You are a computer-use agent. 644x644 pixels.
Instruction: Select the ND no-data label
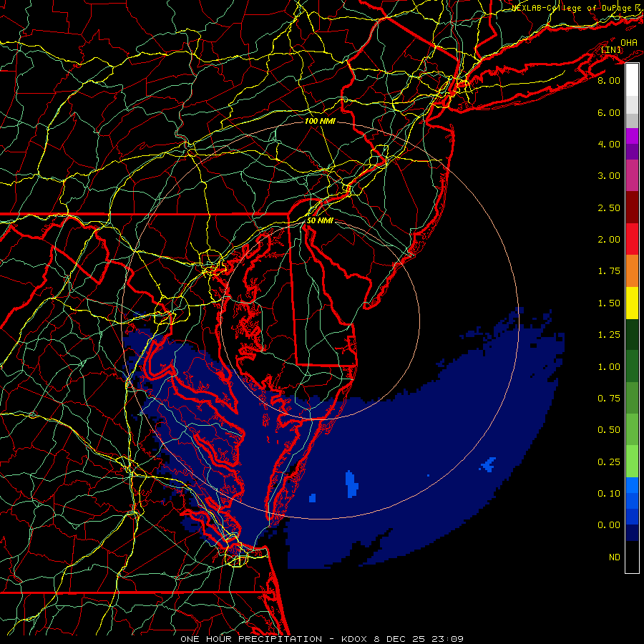coord(615,557)
